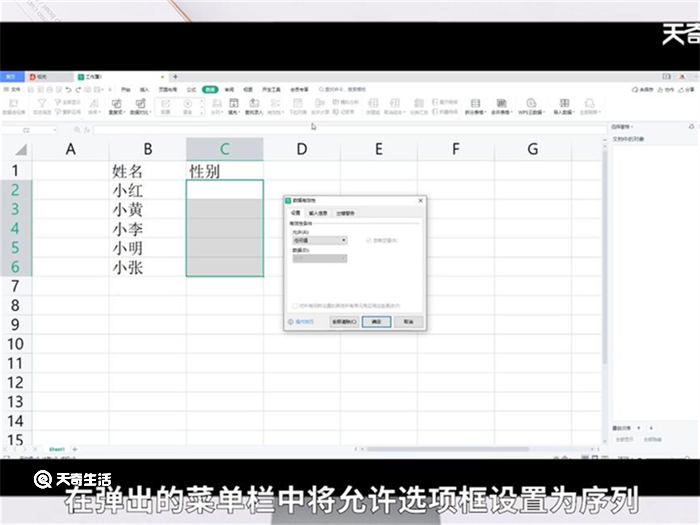The height and width of the screenshot is (525, 700).
Task: Click the 全部清除 (Clear All) button
Action: pyautogui.click(x=344, y=322)
